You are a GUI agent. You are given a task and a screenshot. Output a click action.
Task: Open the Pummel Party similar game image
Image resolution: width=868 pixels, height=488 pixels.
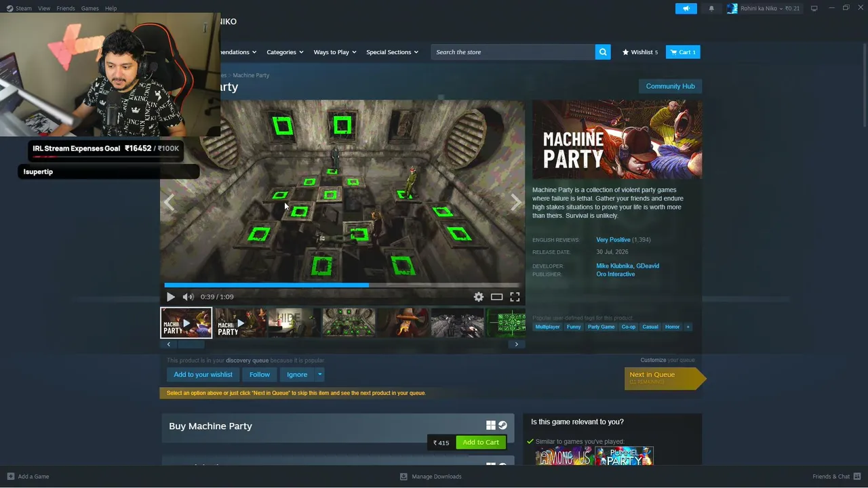624,456
